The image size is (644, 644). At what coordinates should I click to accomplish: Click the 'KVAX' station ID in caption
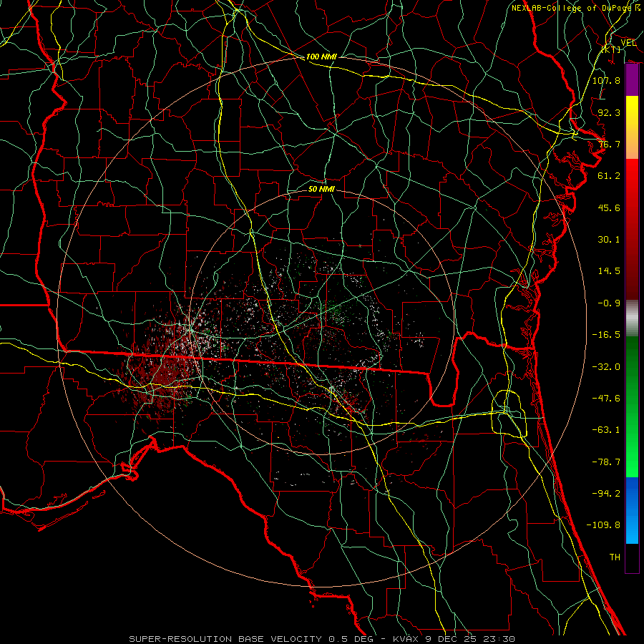point(406,639)
